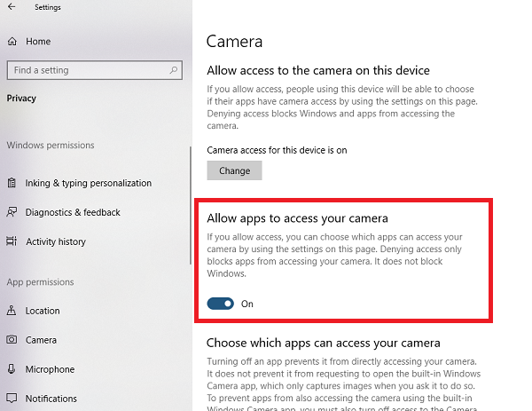Click the Diagnostics & feedback icon
Screen dimensions: 532x411
click(12, 212)
